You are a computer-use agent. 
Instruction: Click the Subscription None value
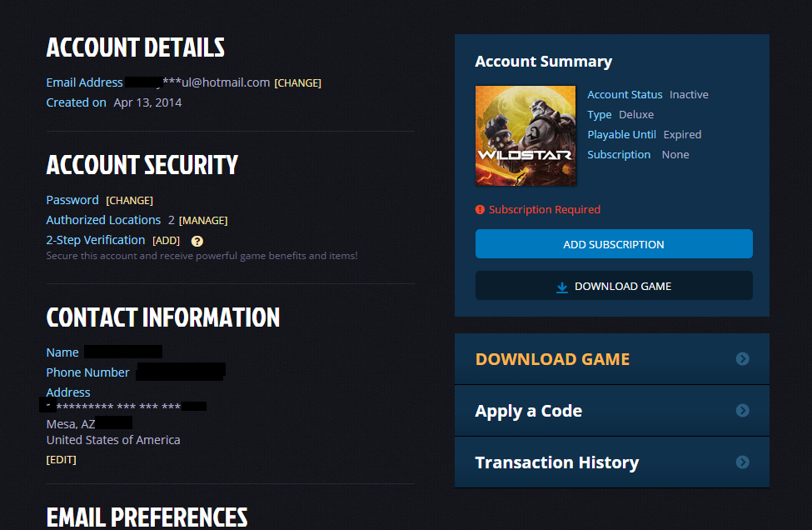[675, 155]
